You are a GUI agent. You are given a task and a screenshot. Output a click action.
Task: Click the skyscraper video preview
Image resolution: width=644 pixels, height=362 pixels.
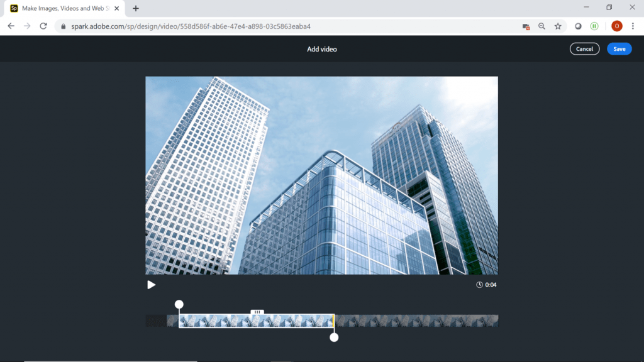pos(321,175)
